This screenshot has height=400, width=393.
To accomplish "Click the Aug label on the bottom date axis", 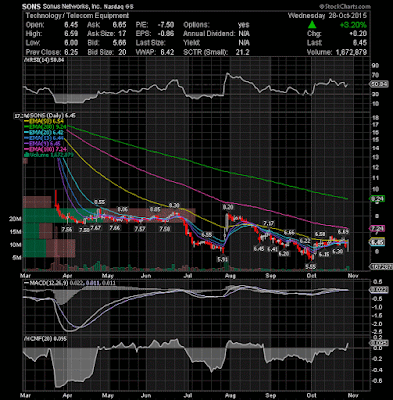I will pos(230,396).
